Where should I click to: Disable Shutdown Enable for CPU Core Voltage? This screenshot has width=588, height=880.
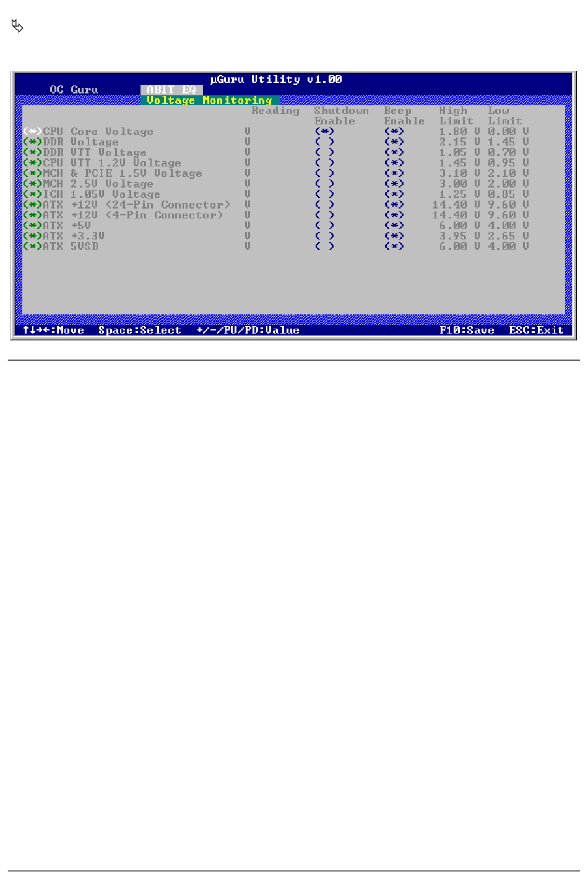coord(324,132)
